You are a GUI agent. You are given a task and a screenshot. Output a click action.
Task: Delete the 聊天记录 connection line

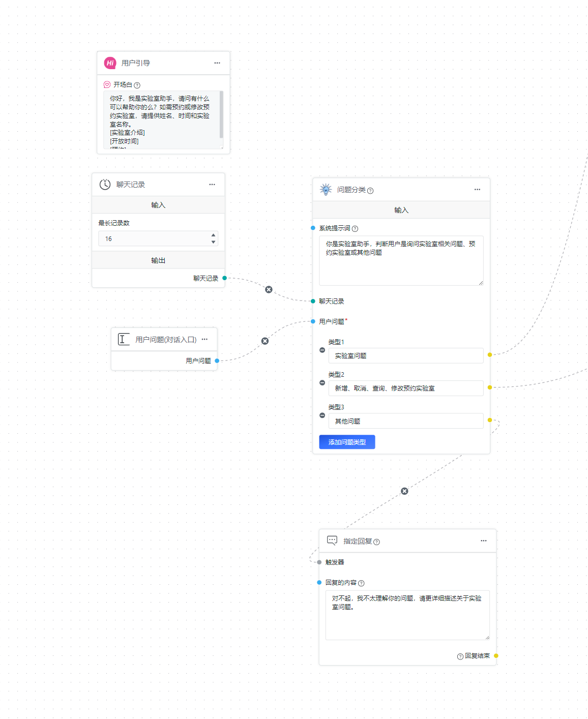pyautogui.click(x=269, y=290)
